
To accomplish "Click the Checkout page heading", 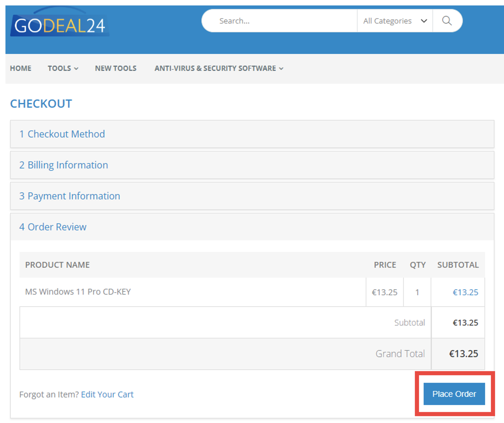I will [x=41, y=104].
